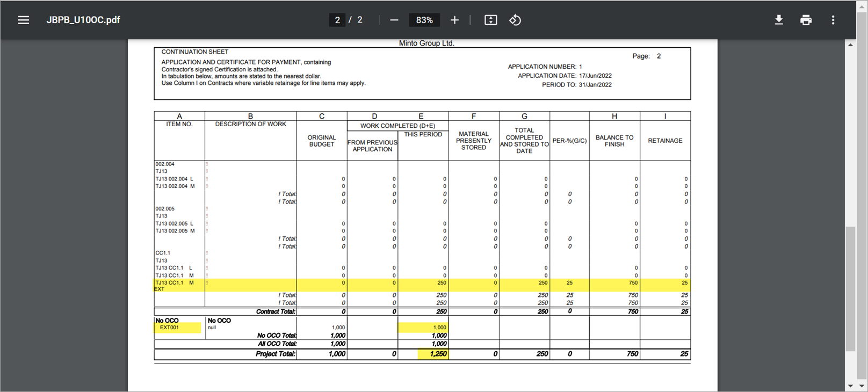Toggle the fit to page button
The width and height of the screenshot is (868, 392).
tap(490, 20)
